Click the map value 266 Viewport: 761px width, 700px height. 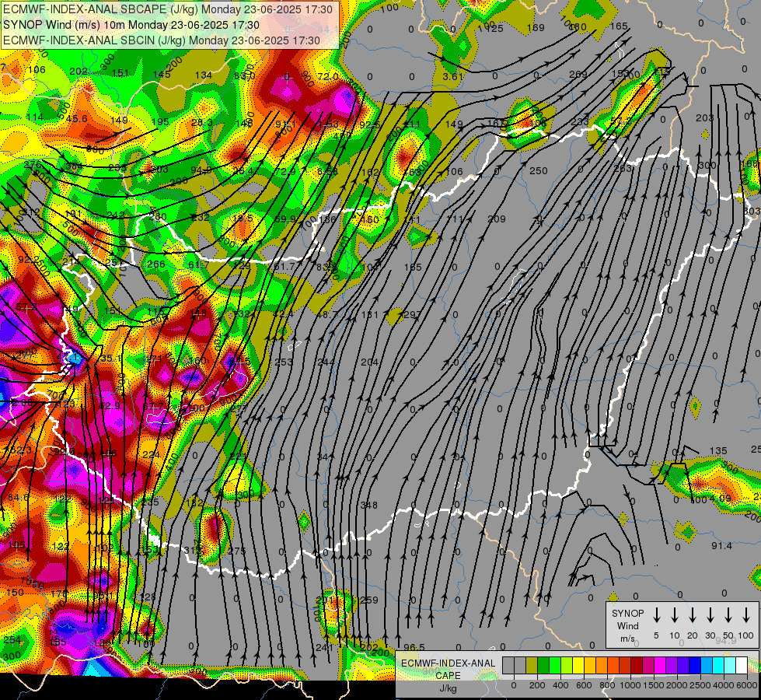point(155,264)
